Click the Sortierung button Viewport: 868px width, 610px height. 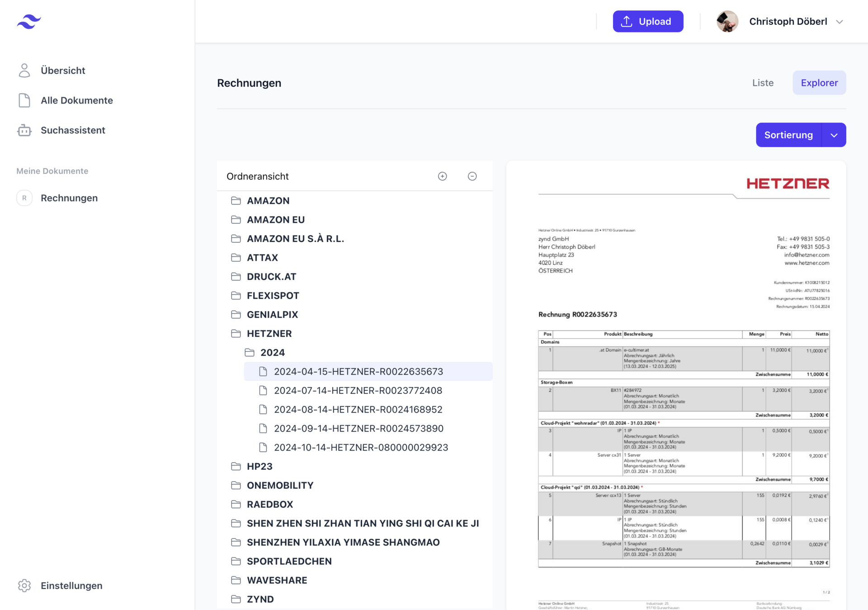point(788,135)
